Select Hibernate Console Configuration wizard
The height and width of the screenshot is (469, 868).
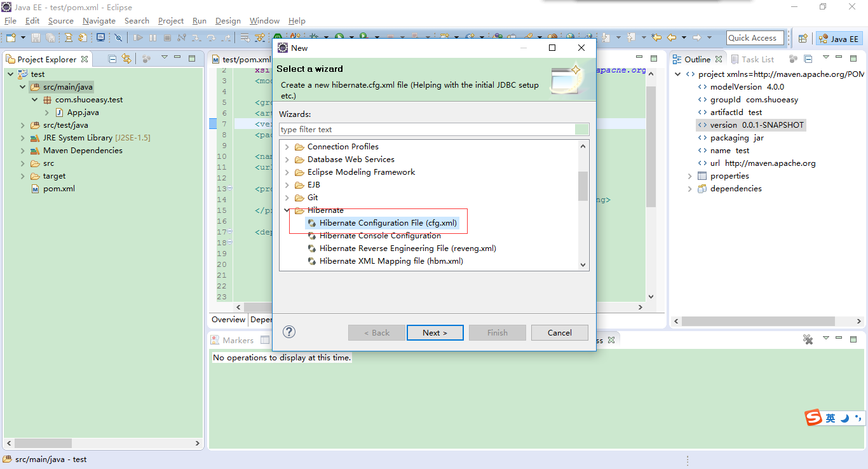coord(380,236)
